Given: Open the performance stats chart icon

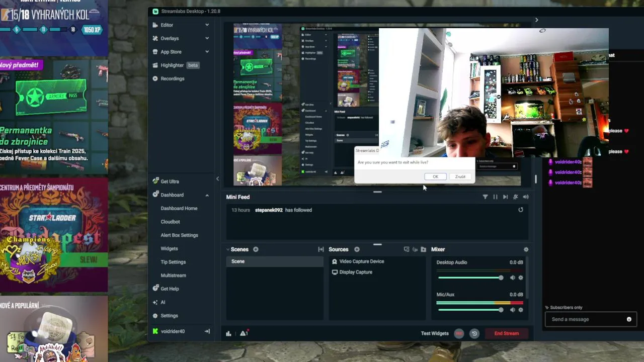Looking at the screenshot, I should (228, 333).
